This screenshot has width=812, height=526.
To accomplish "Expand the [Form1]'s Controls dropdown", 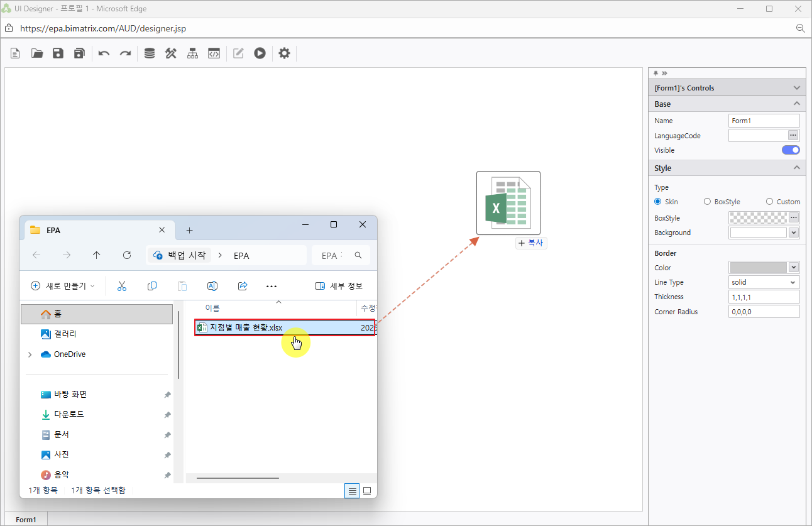I will 796,88.
